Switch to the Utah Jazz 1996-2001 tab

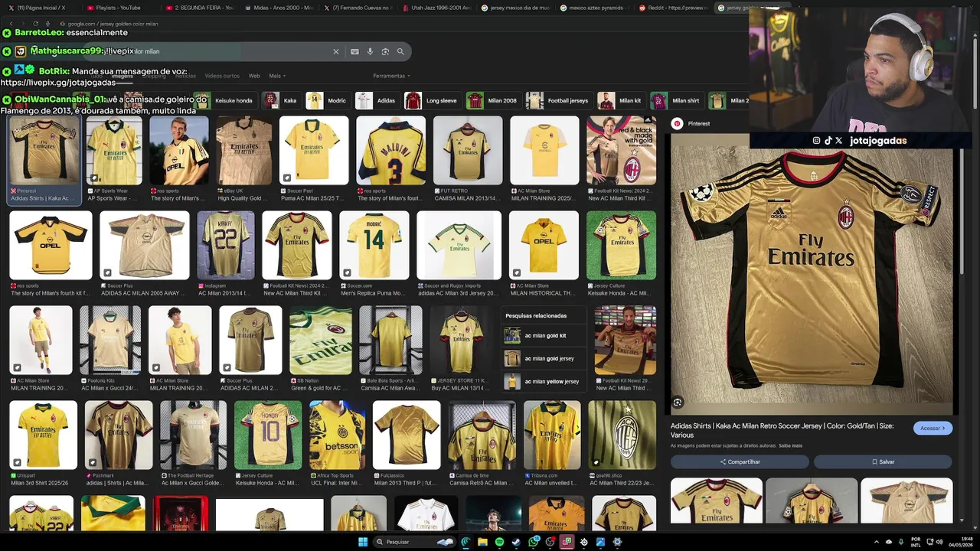click(x=436, y=8)
